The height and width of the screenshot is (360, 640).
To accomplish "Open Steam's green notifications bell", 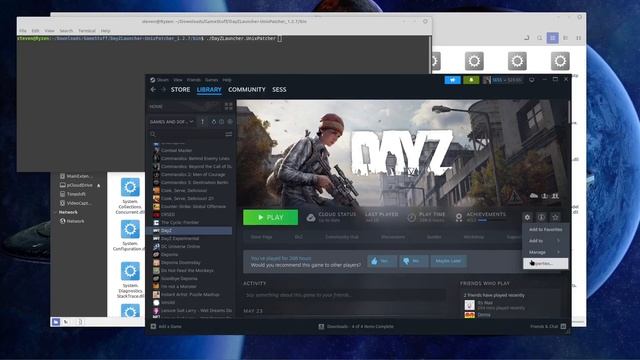I will tap(471, 80).
